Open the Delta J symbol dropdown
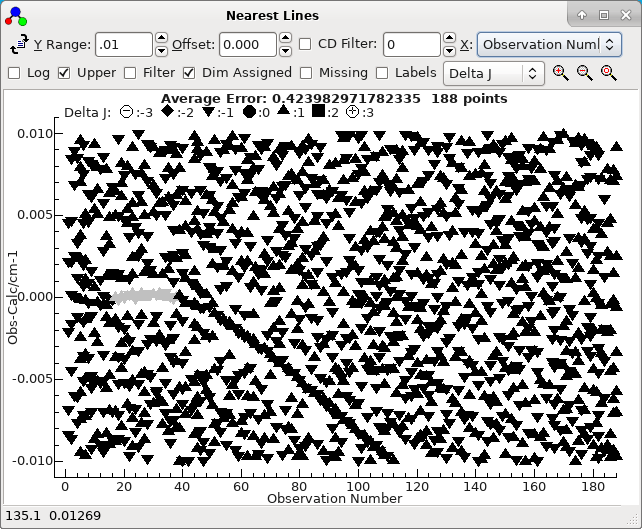The height and width of the screenshot is (529, 642). (x=494, y=74)
